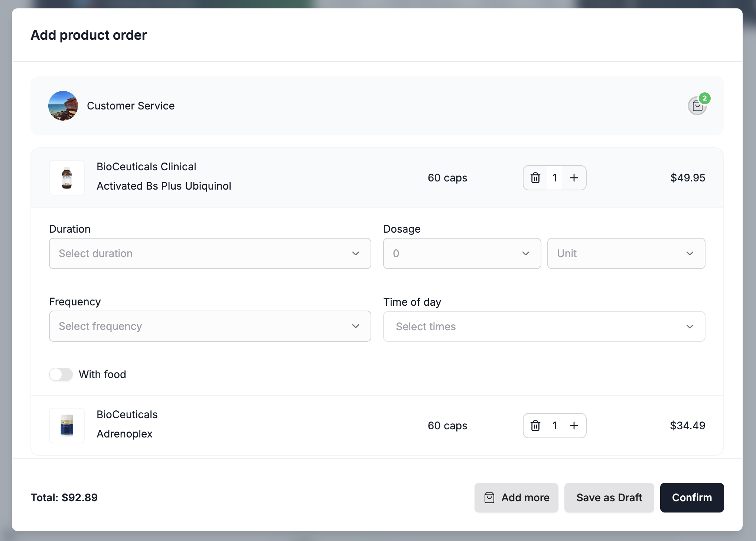The image size is (756, 541).
Task: Open the Select frequency dropdown
Action: 210,326
